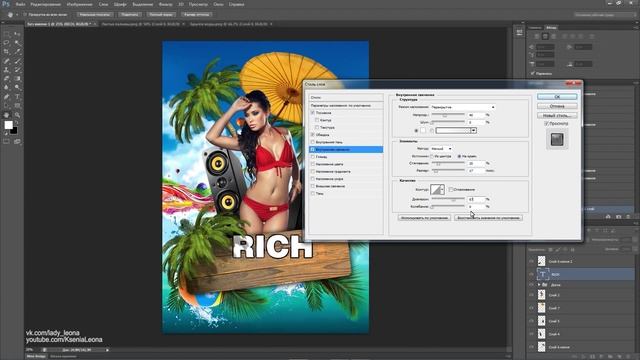This screenshot has width=640, height=360.
Task: Select the Move tool
Action: click(17, 34)
